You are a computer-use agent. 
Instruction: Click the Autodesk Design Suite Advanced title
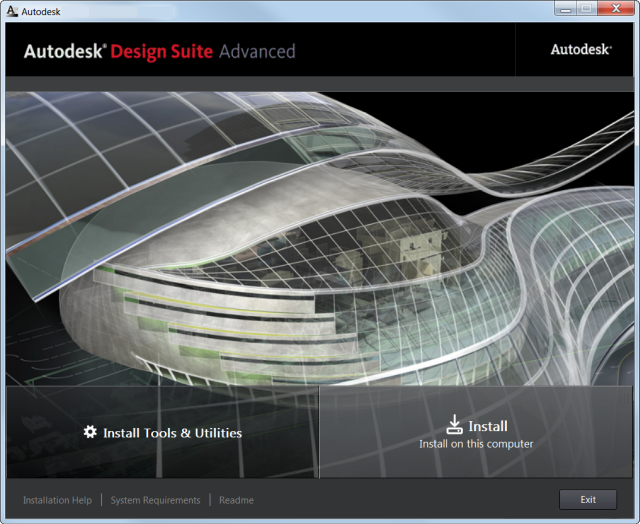pos(160,51)
